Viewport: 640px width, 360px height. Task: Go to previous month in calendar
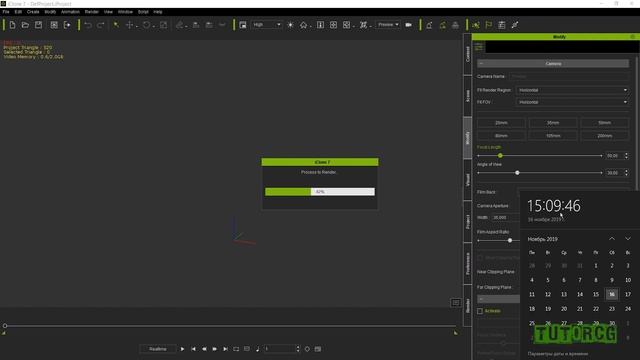click(612, 239)
